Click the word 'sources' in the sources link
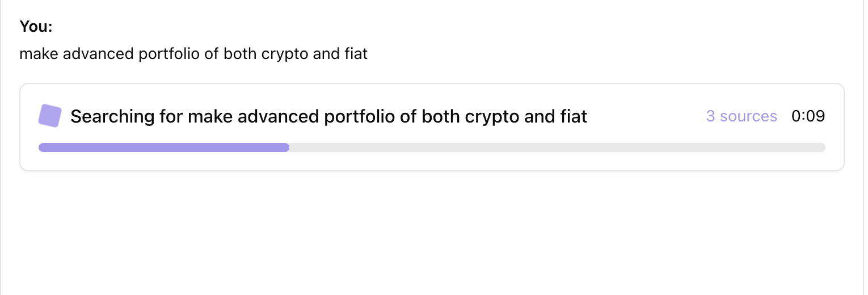 [748, 116]
